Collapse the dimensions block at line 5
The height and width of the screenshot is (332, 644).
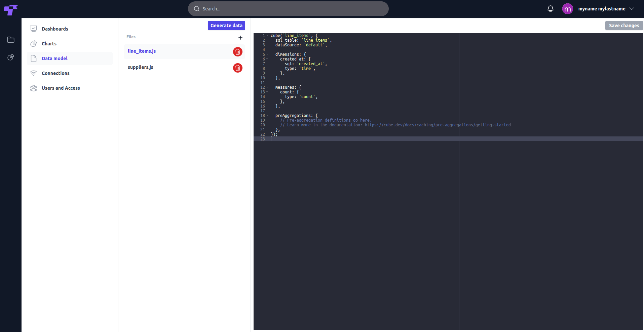point(267,54)
